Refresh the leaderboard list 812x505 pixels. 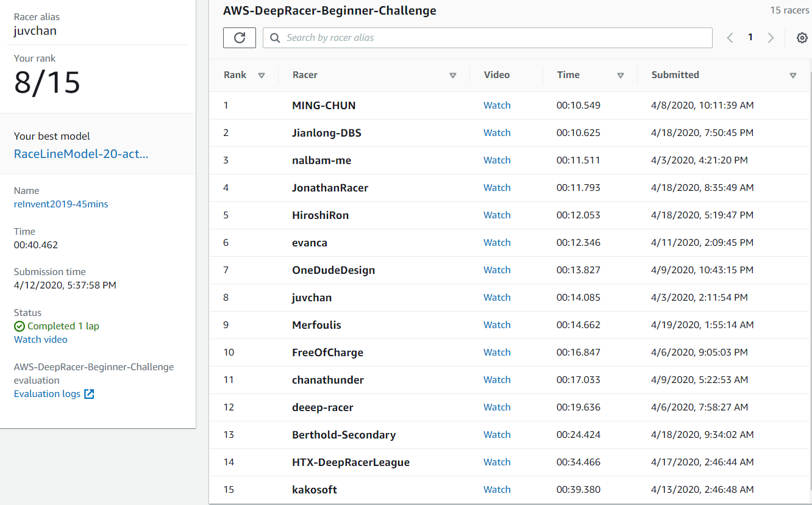[x=239, y=37]
